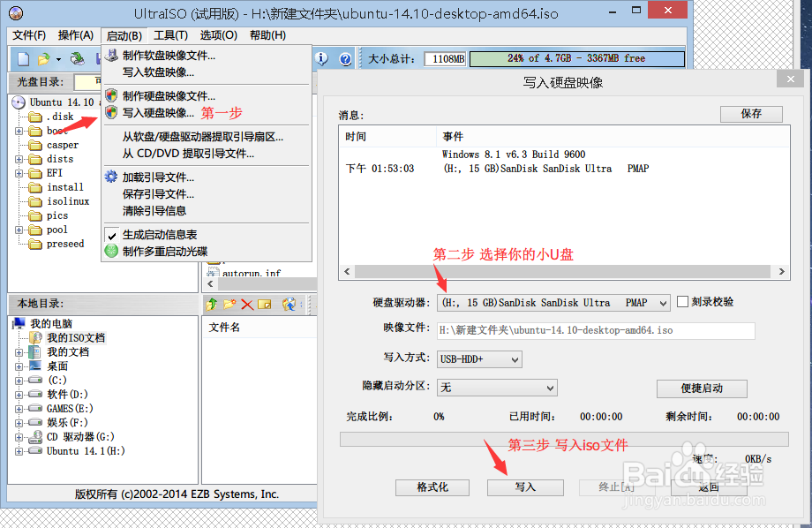
Task: Expand the EFI folder node
Action: (x=19, y=173)
